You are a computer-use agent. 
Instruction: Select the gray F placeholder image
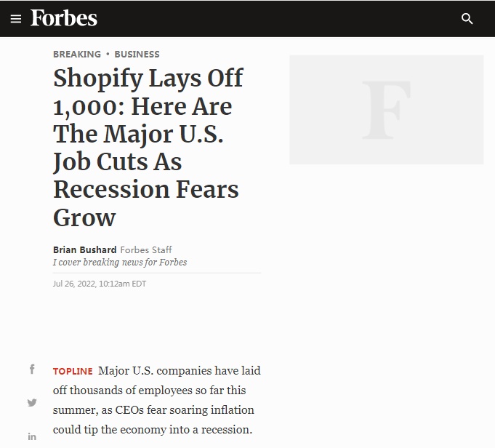click(386, 110)
